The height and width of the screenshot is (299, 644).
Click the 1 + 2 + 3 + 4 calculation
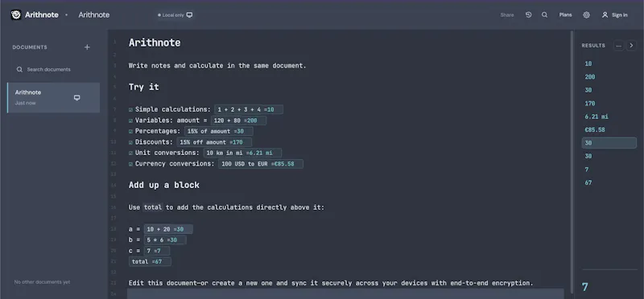click(249, 109)
